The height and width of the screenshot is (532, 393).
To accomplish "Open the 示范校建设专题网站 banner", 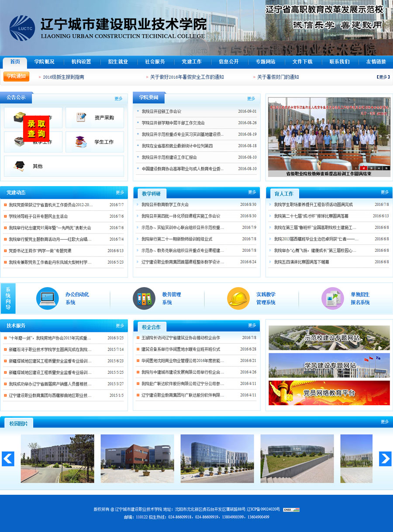I will [x=329, y=338].
